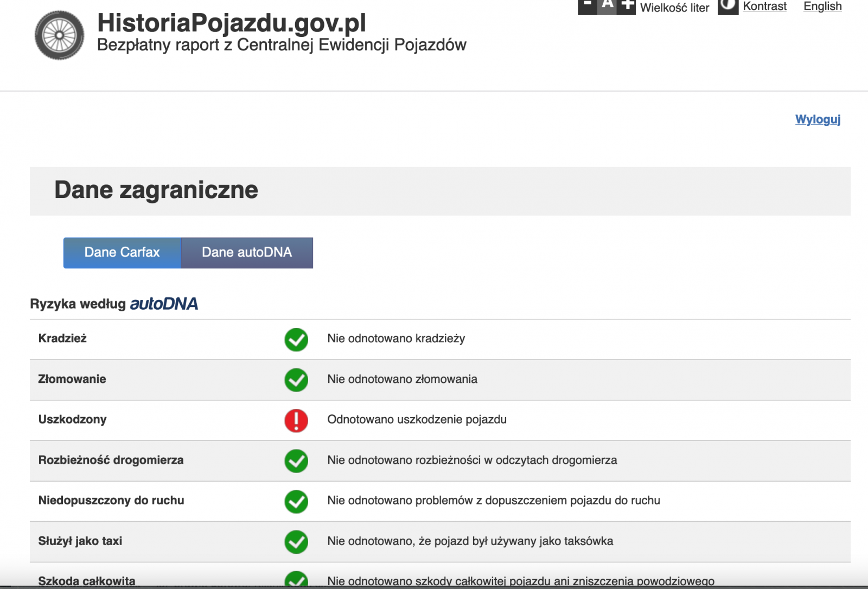Select the Dane autoDNA tab
868x589 pixels.
click(247, 253)
